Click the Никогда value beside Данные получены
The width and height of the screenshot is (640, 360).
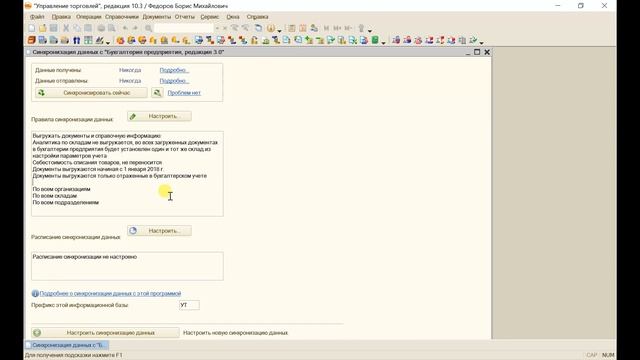130,70
